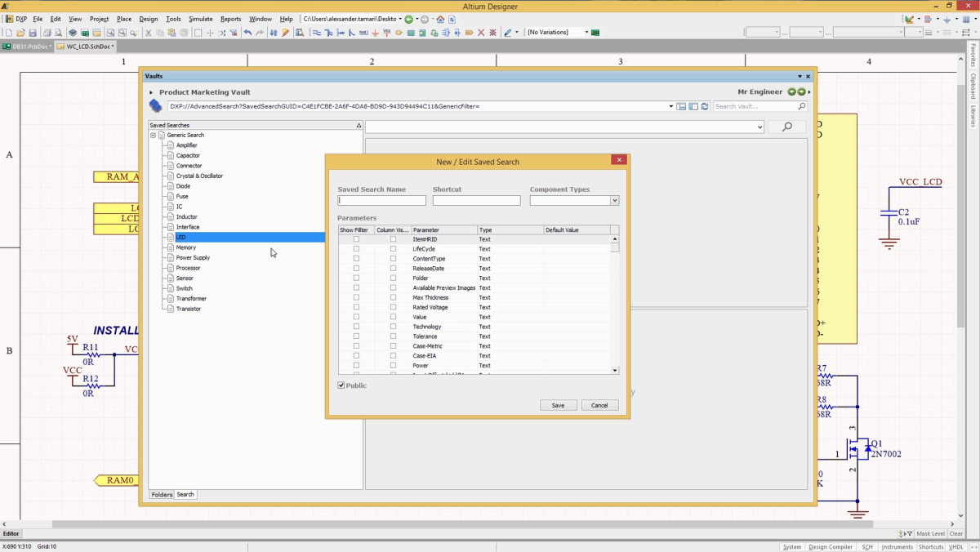The width and height of the screenshot is (980, 552).
Task: Click the align objects icon in top-right toolbar
Action: point(929,19)
